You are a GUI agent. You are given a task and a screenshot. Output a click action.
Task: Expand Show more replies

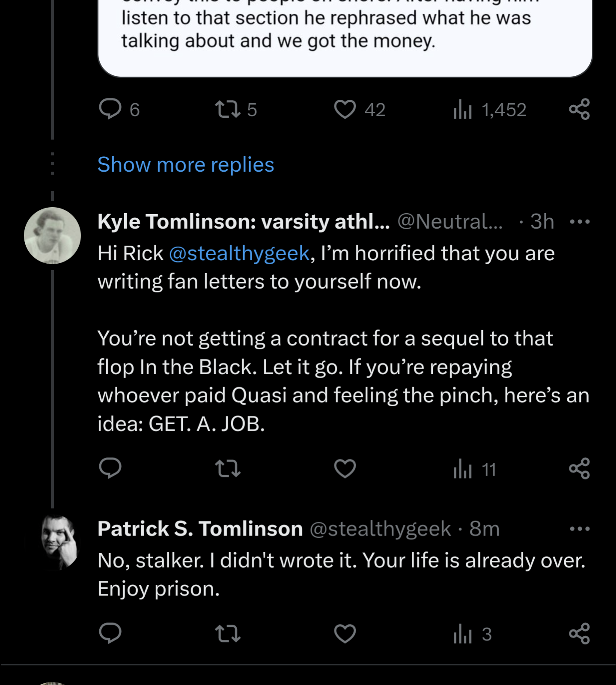pyautogui.click(x=186, y=165)
